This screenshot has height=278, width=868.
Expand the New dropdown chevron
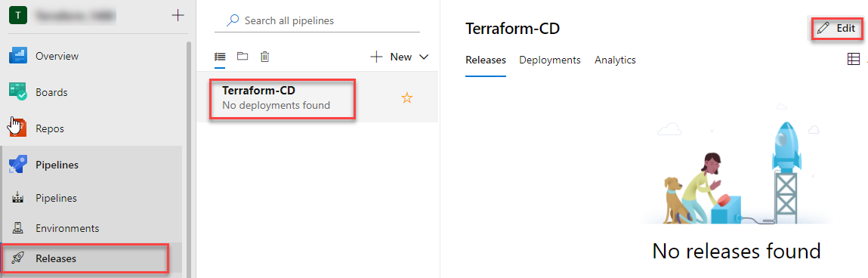424,57
